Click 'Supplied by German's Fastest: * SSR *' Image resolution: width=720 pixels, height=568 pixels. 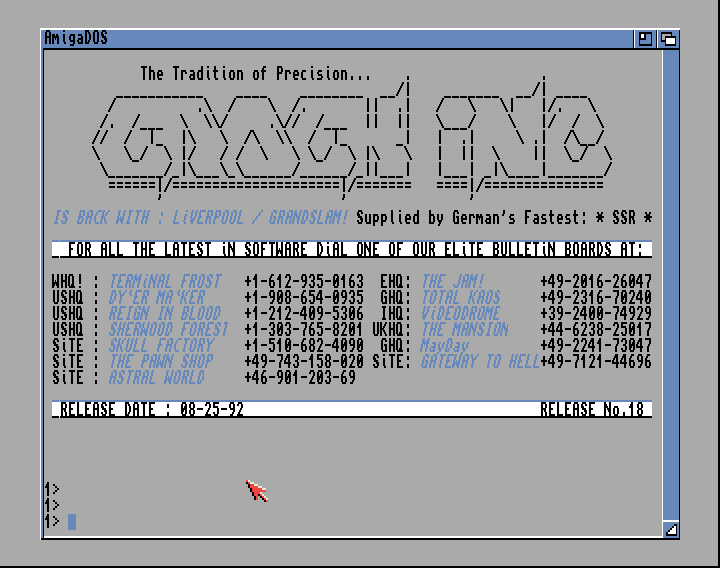click(504, 217)
